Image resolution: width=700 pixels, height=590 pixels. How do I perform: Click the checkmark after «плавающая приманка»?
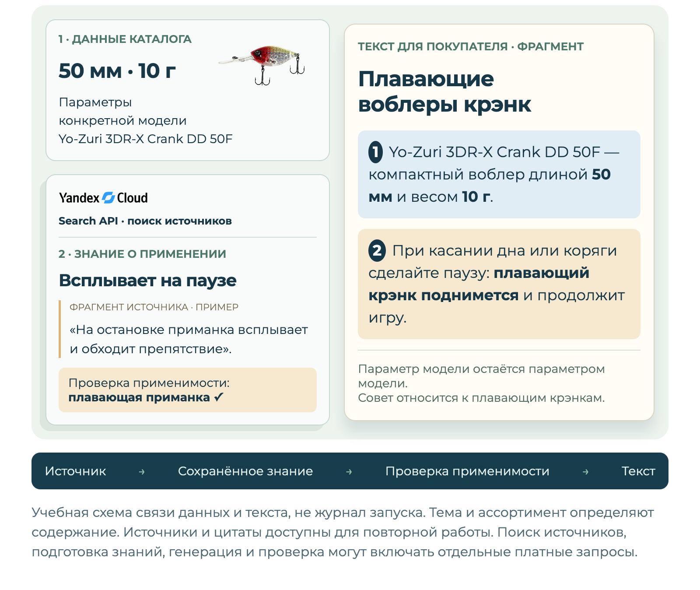[219, 397]
